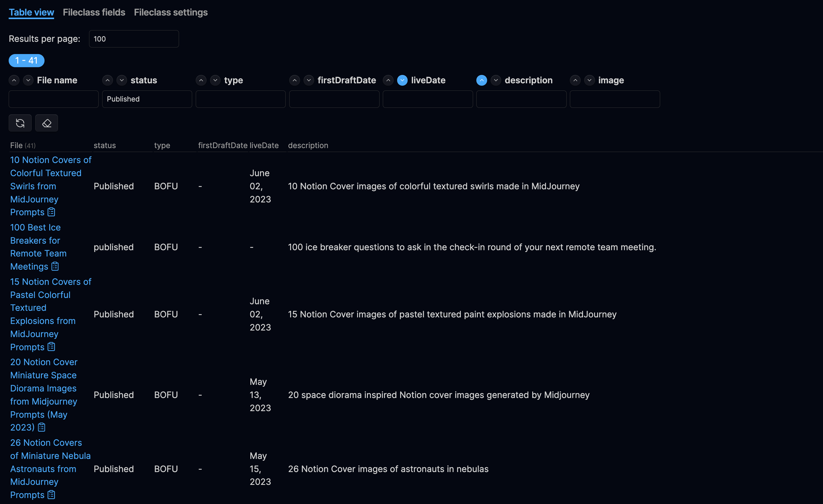Click the eraser clear-filters icon button

(x=46, y=123)
